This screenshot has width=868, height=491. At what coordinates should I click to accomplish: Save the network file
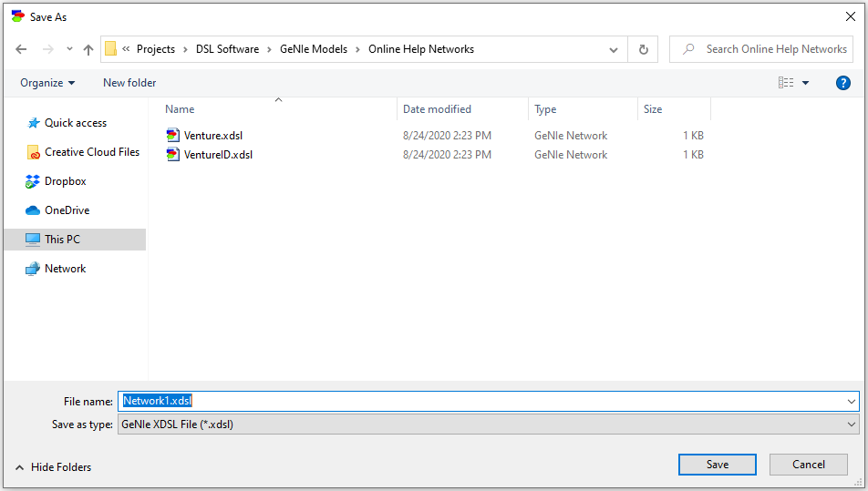[718, 465]
